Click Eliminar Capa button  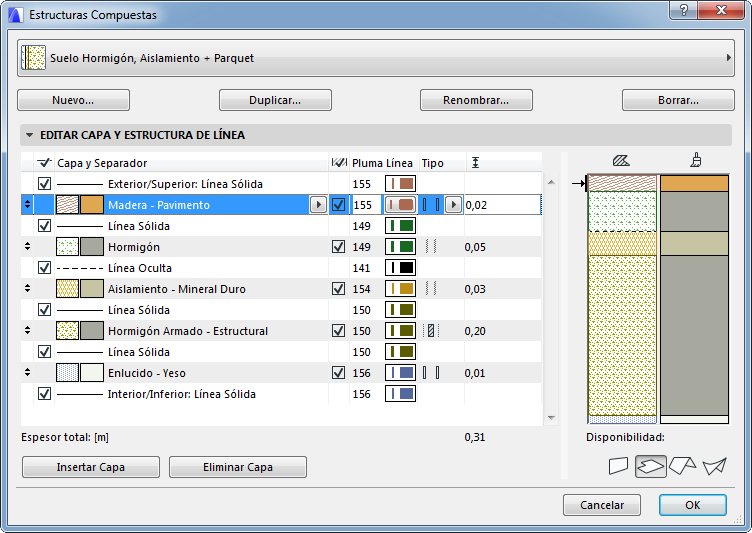[238, 467]
